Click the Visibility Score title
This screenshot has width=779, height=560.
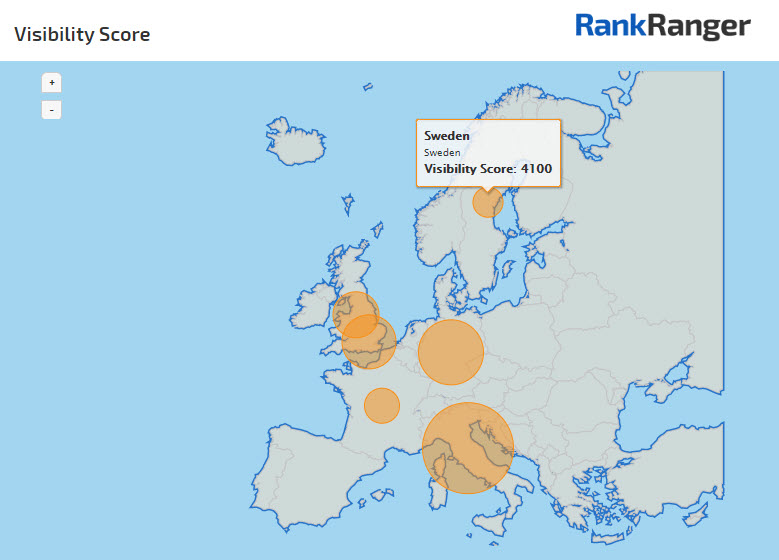(82, 34)
